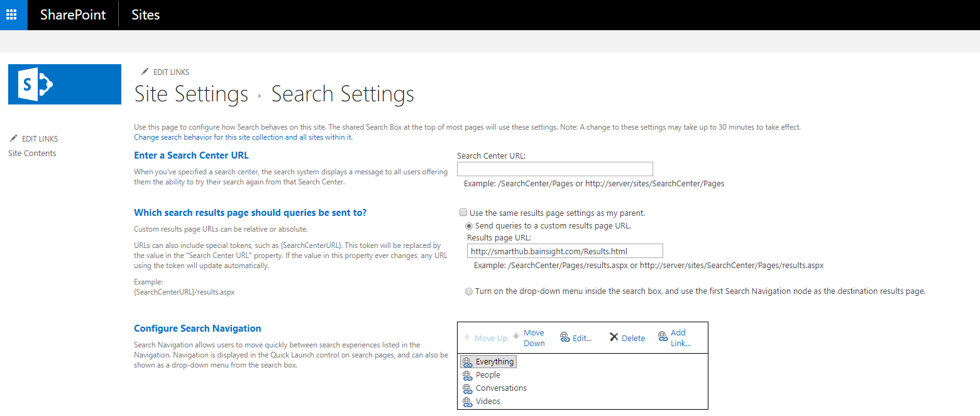Open Sites in the top bar
The width and height of the screenshot is (980, 416).
(145, 15)
